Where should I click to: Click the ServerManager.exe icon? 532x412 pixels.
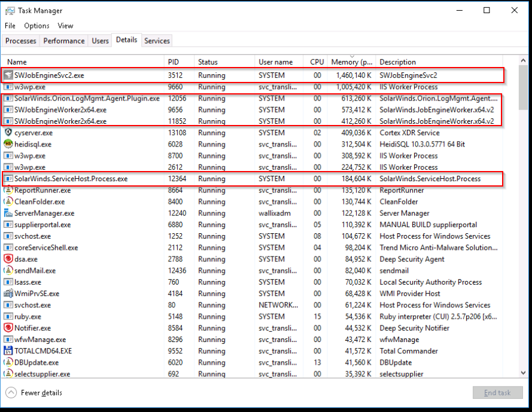[8, 213]
